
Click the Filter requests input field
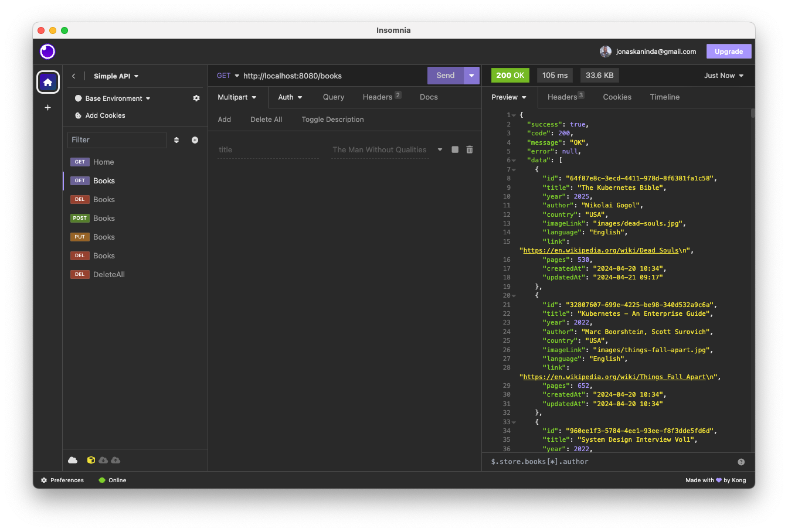click(117, 140)
